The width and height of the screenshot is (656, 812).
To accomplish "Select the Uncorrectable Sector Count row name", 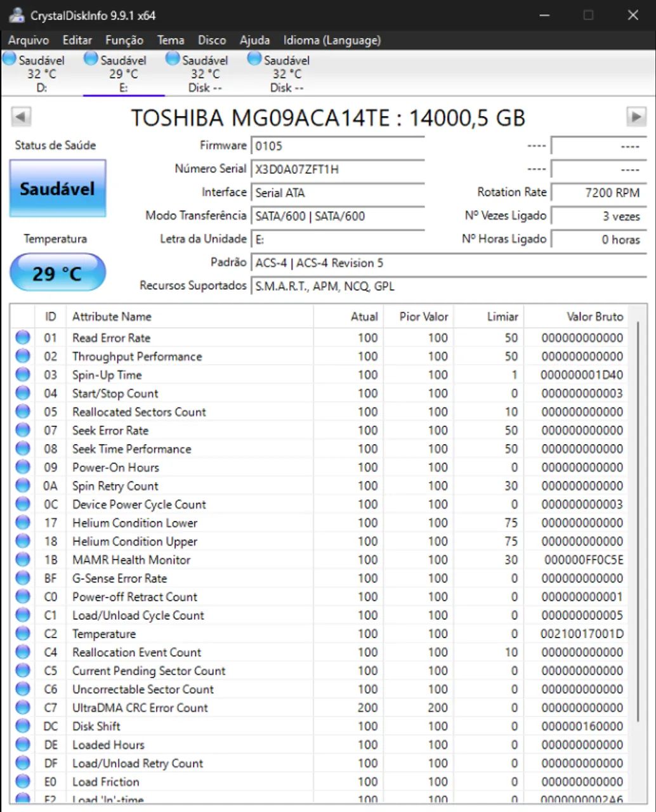I will [143, 689].
